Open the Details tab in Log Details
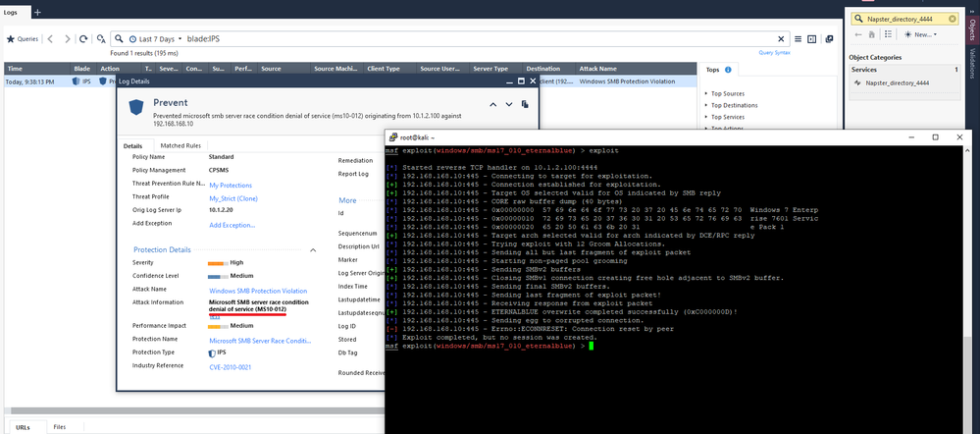The height and width of the screenshot is (434, 980). (x=133, y=145)
